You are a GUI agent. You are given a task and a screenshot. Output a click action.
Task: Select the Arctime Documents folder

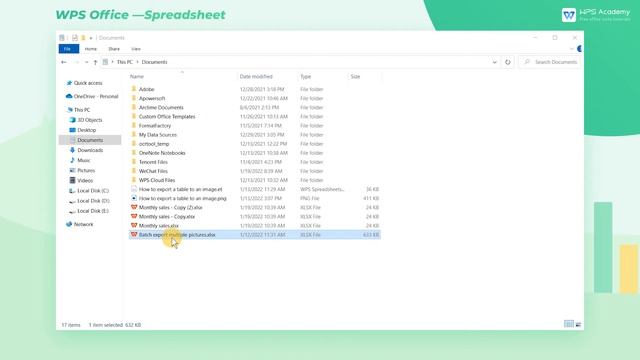[x=161, y=107]
